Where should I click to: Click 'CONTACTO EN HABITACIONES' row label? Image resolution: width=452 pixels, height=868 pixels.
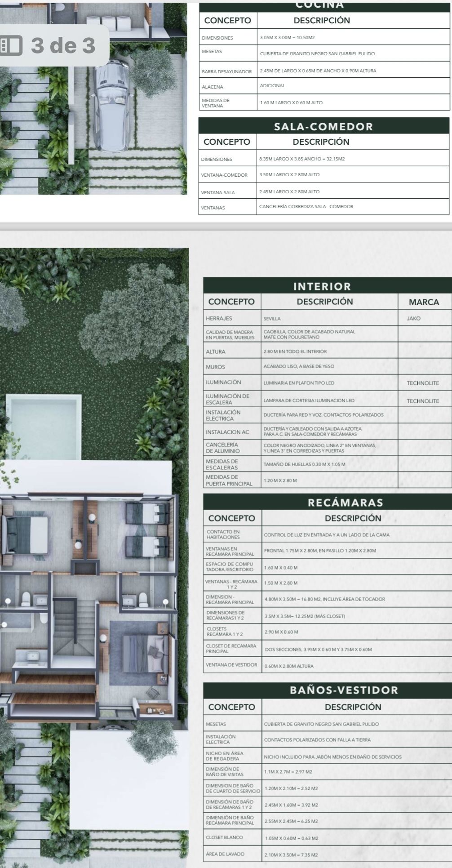point(223,534)
